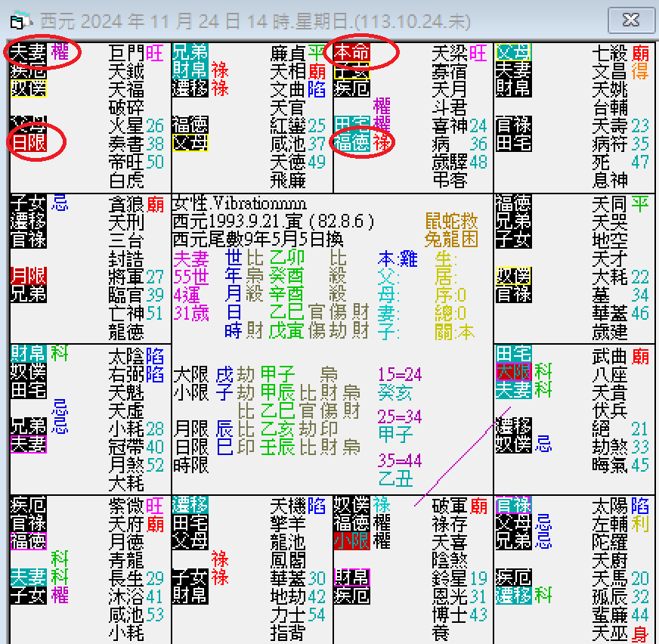
Task: Click the red-circled 日限 marker
Action: coord(27,141)
